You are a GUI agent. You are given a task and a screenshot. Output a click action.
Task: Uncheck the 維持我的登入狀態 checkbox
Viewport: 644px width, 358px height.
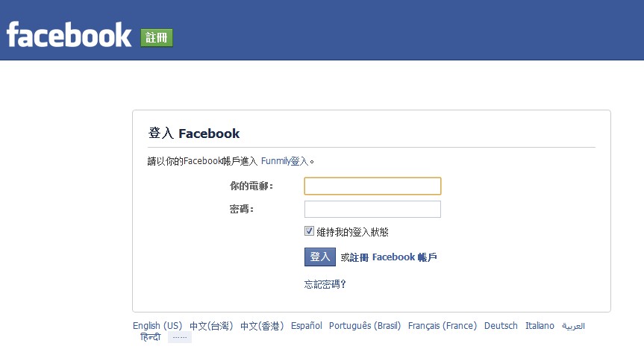tap(309, 231)
